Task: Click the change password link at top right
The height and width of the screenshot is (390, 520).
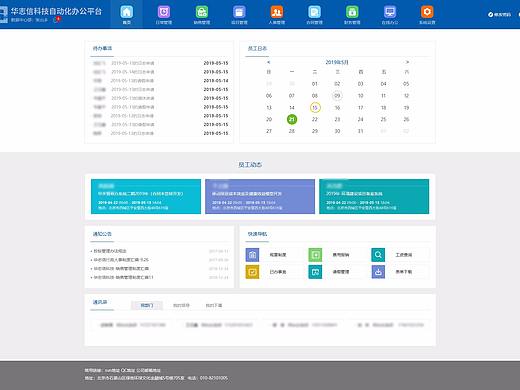Action: [499, 14]
